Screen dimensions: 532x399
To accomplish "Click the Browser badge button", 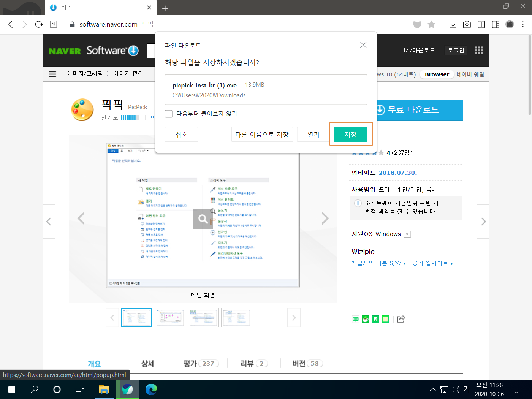I will [437, 74].
